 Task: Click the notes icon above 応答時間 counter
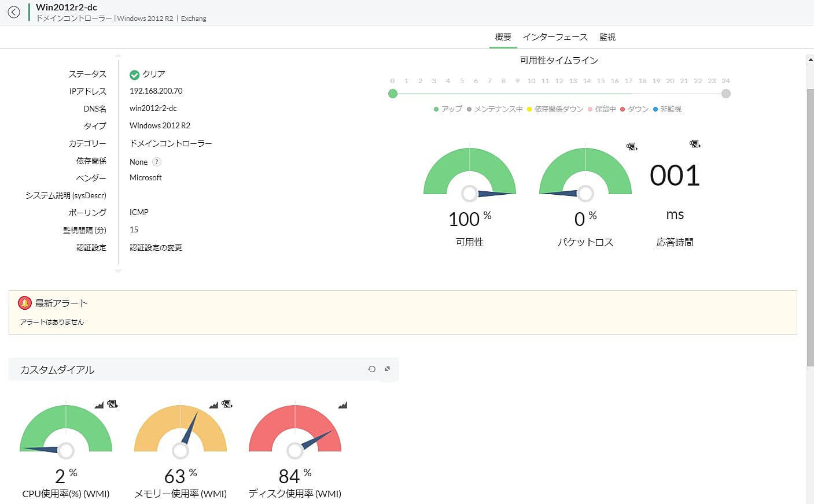point(694,143)
